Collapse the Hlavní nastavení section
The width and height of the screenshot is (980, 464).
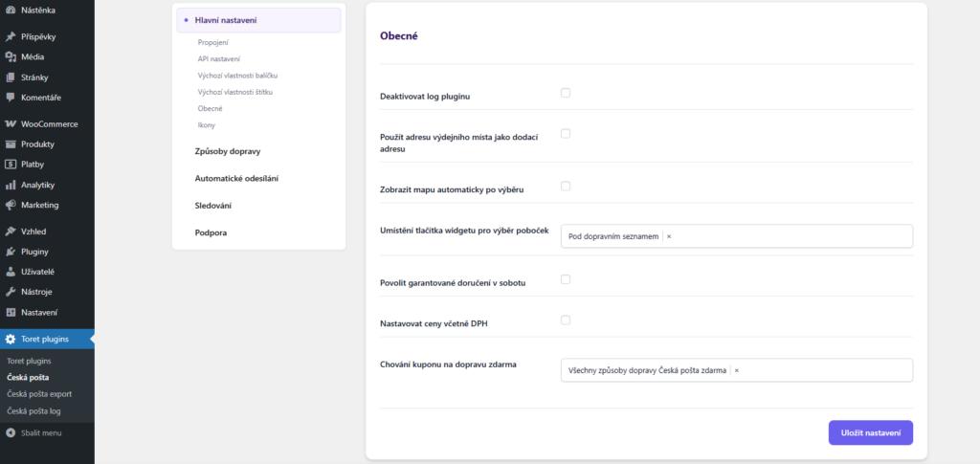pos(258,20)
